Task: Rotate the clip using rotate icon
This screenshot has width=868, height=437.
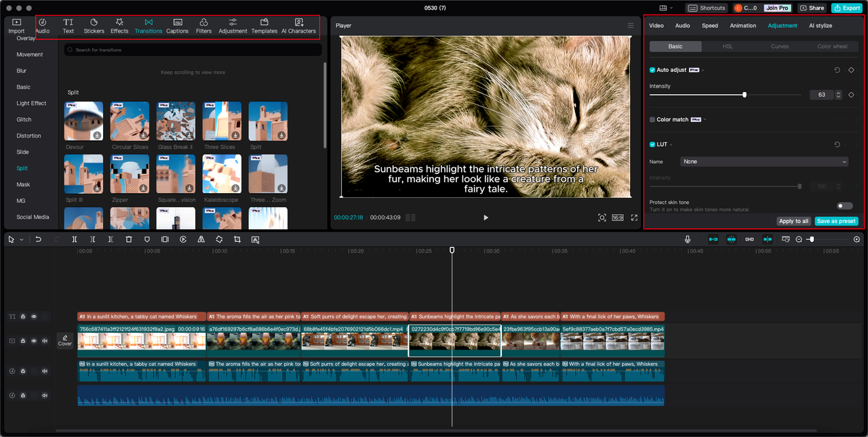Action: (219, 239)
